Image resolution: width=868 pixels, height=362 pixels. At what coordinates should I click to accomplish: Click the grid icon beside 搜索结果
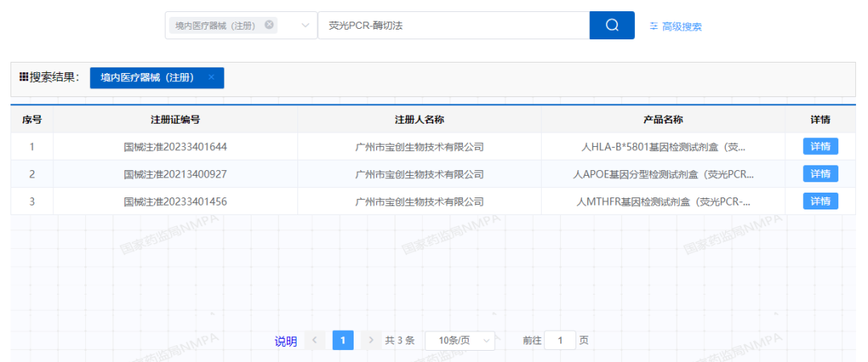[x=23, y=77]
